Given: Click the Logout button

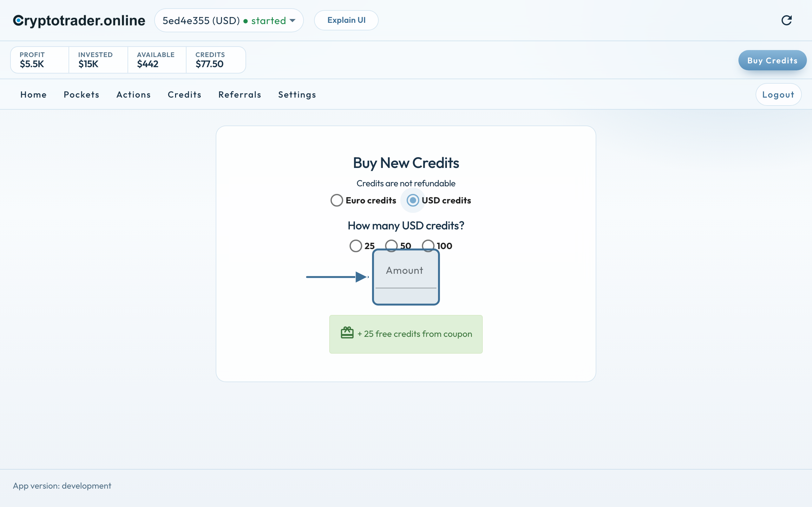Looking at the screenshot, I should pyautogui.click(x=778, y=94).
